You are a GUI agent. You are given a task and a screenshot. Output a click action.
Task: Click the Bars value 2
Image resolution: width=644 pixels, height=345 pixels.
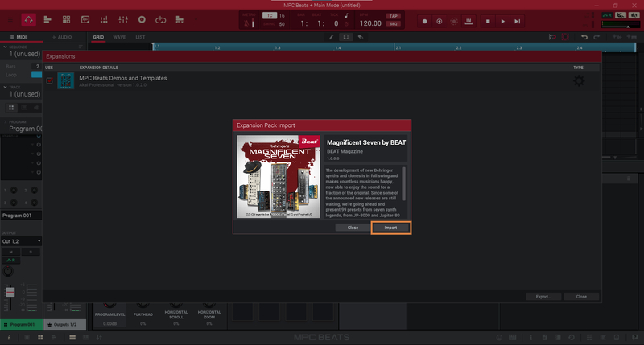pos(37,66)
